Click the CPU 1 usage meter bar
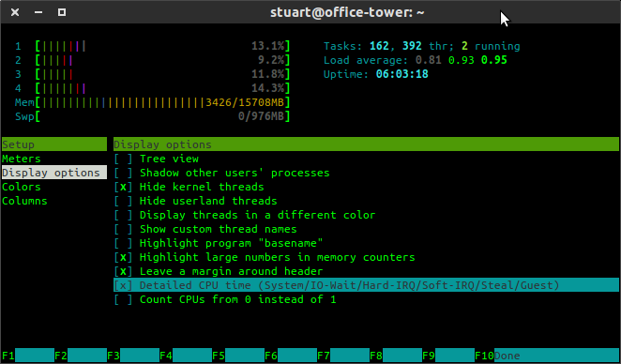621x364 pixels. click(x=163, y=46)
